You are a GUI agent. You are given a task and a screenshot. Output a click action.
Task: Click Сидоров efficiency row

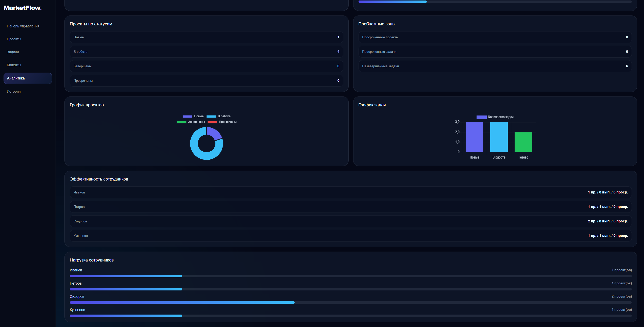(x=351, y=221)
